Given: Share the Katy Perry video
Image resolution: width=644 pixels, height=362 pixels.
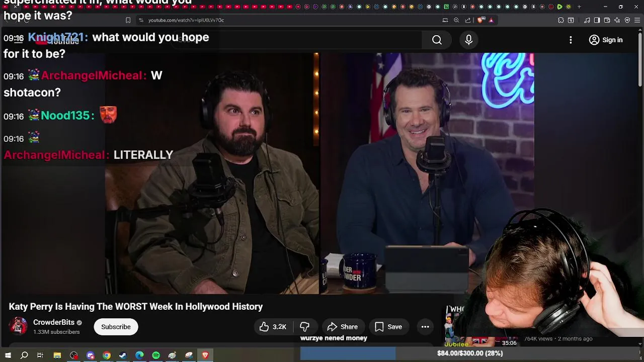Looking at the screenshot, I should click(343, 327).
